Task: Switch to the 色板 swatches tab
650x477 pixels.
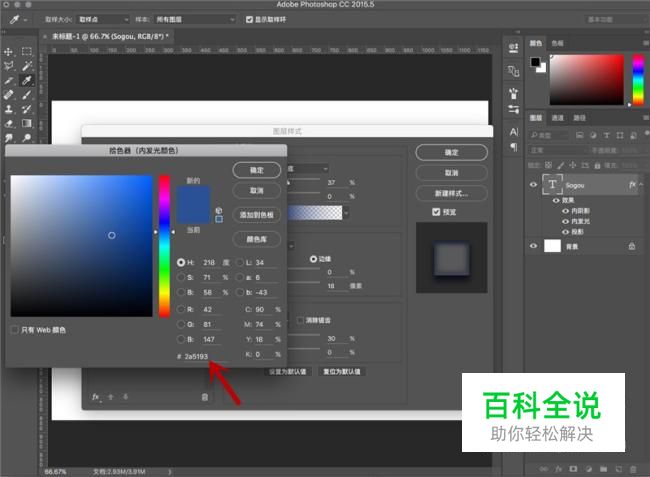Action: 558,43
